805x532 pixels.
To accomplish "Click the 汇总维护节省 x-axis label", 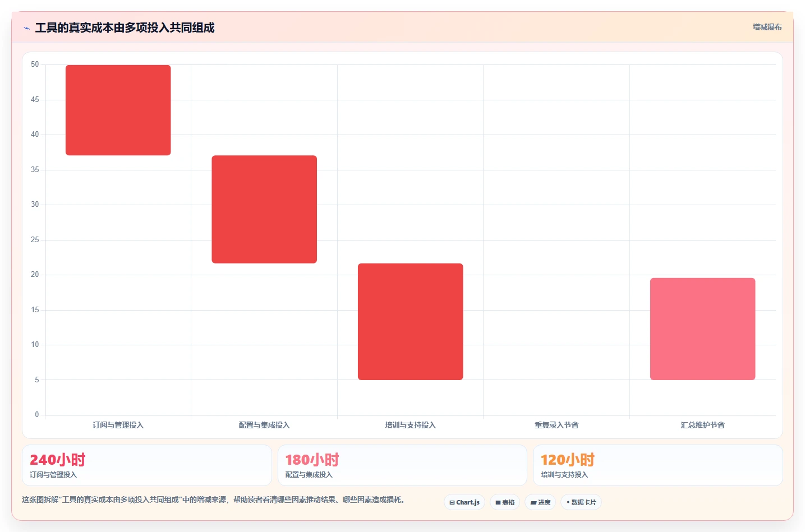I will pos(703,425).
